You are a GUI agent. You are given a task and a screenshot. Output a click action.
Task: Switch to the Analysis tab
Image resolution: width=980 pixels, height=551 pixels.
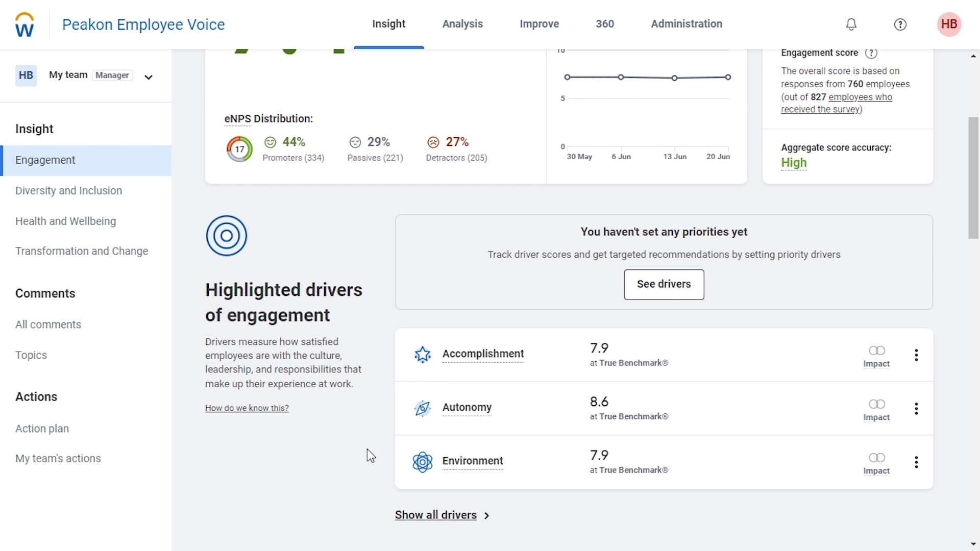point(462,24)
